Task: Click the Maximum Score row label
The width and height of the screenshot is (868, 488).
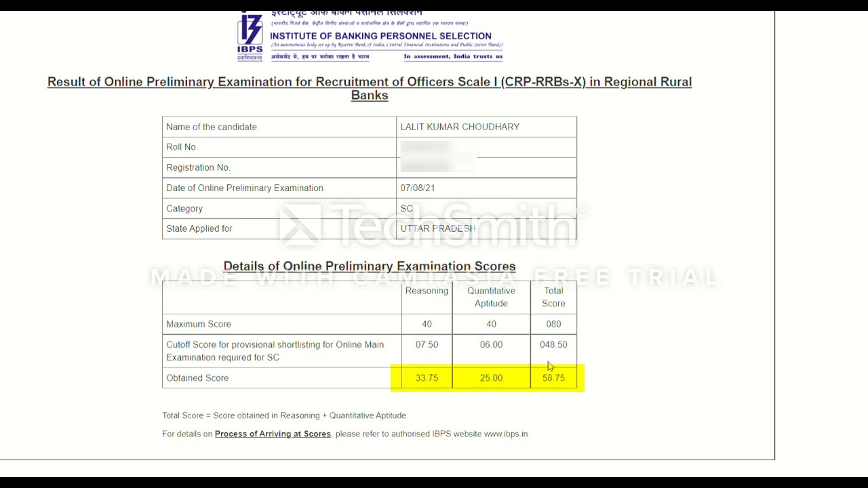Action: 199,324
